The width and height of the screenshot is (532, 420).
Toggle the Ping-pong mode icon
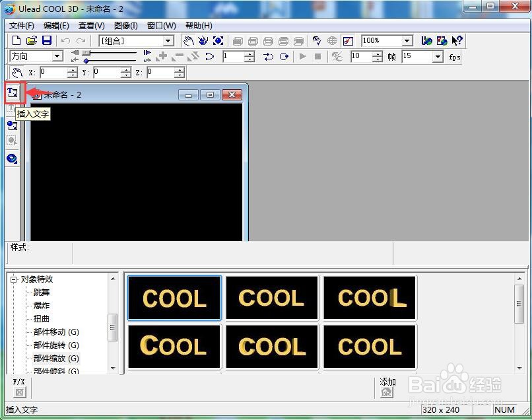pyautogui.click(x=268, y=56)
